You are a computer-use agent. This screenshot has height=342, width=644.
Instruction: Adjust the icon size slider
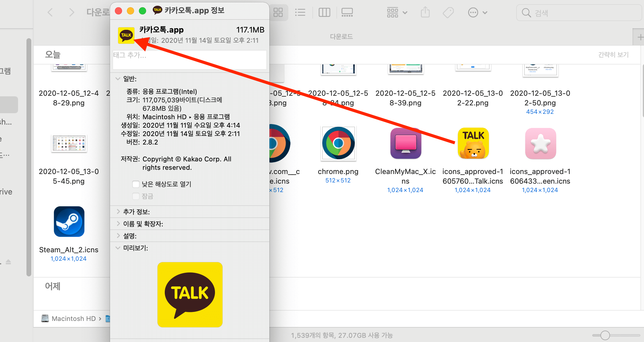605,335
